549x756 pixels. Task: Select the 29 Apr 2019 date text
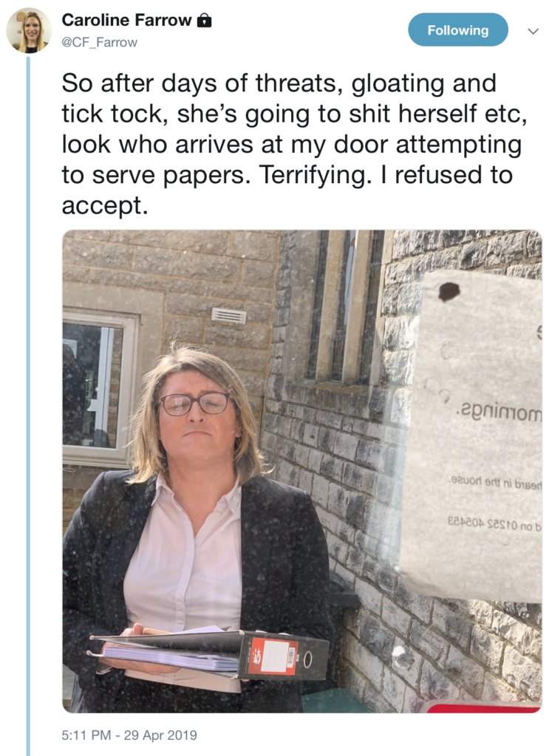click(160, 735)
